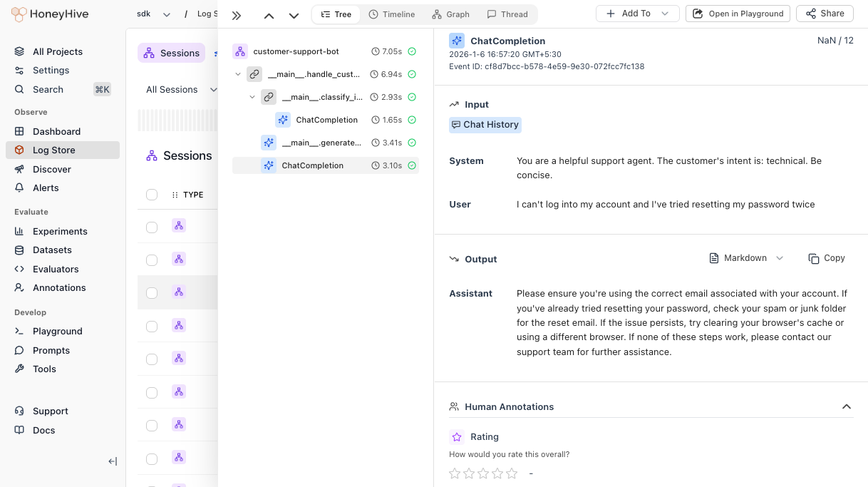Check the second session row checkbox

click(x=152, y=260)
